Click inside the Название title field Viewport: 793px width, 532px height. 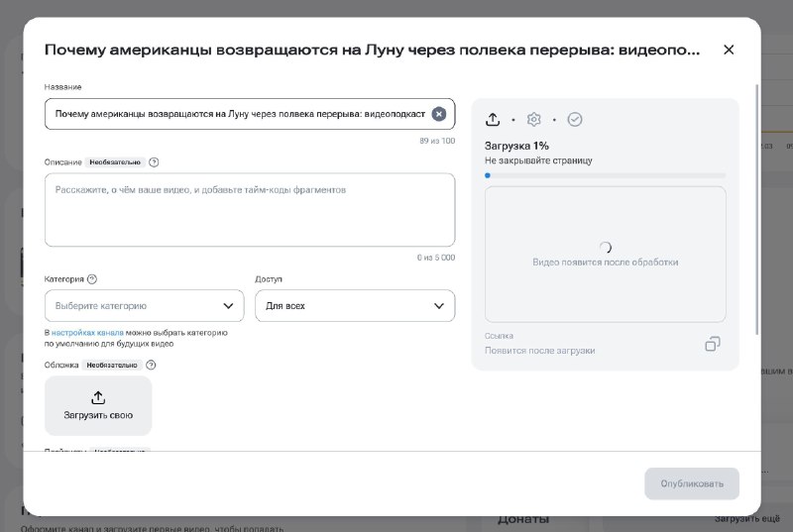[250, 114]
